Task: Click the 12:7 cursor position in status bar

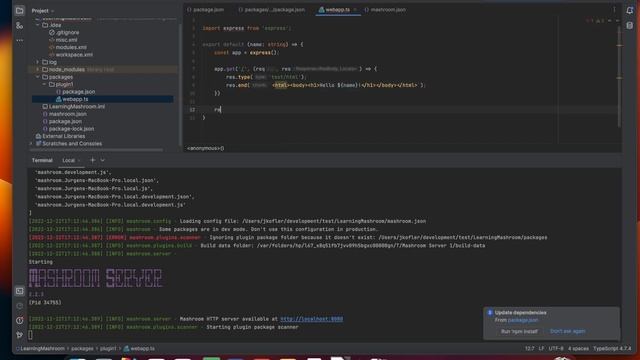Action: tap(529, 349)
